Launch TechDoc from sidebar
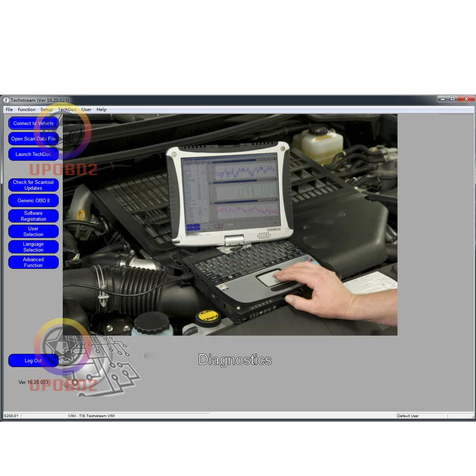Viewport: 476px width, 476px height. point(33,154)
